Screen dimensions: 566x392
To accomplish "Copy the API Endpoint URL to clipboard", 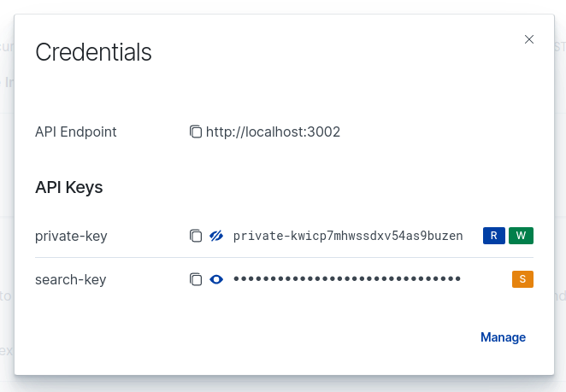I will [195, 132].
